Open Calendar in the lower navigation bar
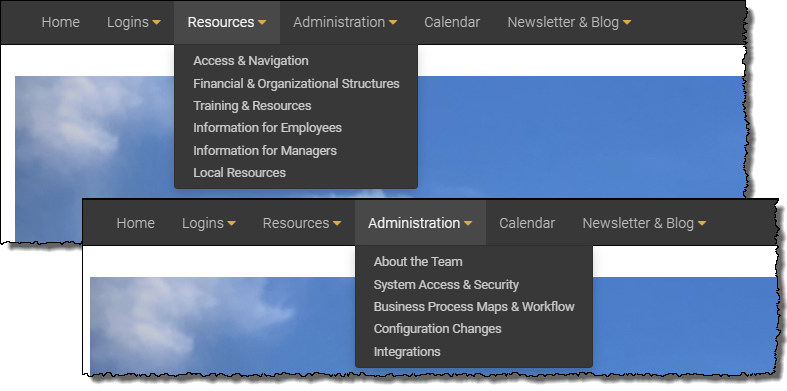 [527, 223]
